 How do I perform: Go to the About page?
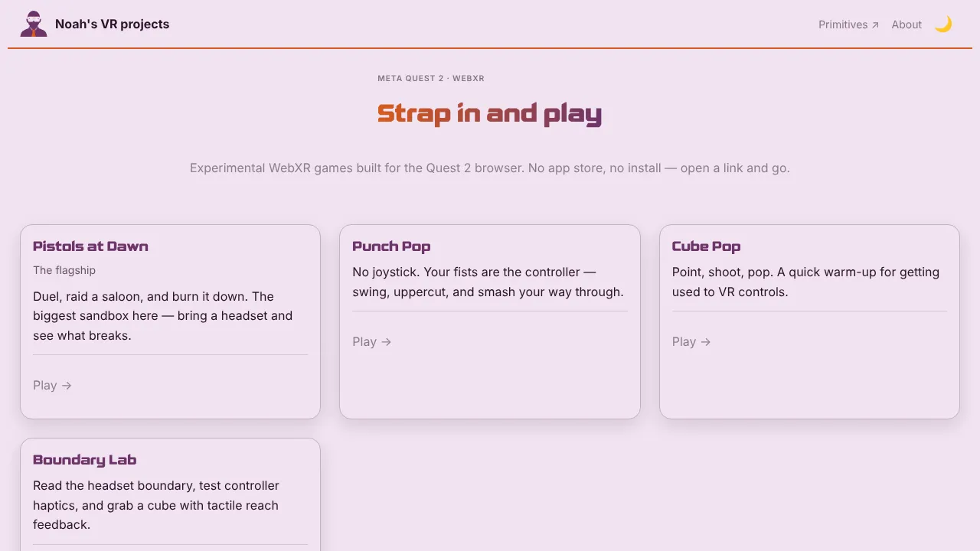906,24
